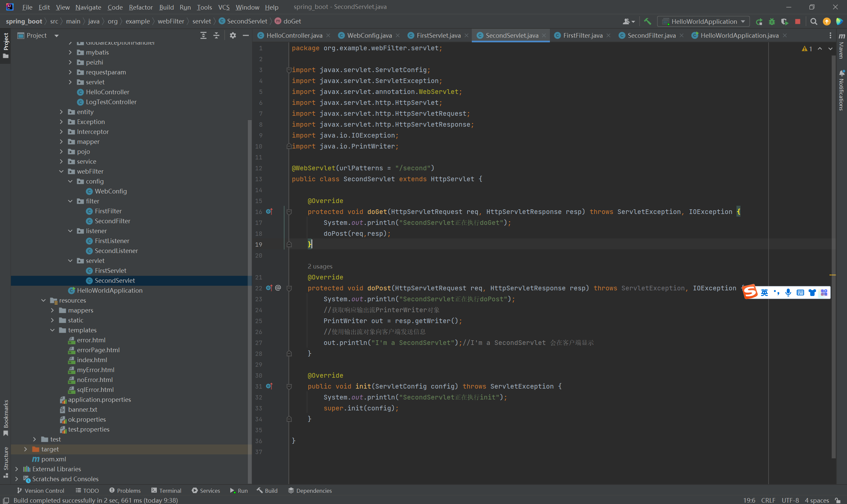Open the Refactor menu
The image size is (847, 504).
pos(140,7)
